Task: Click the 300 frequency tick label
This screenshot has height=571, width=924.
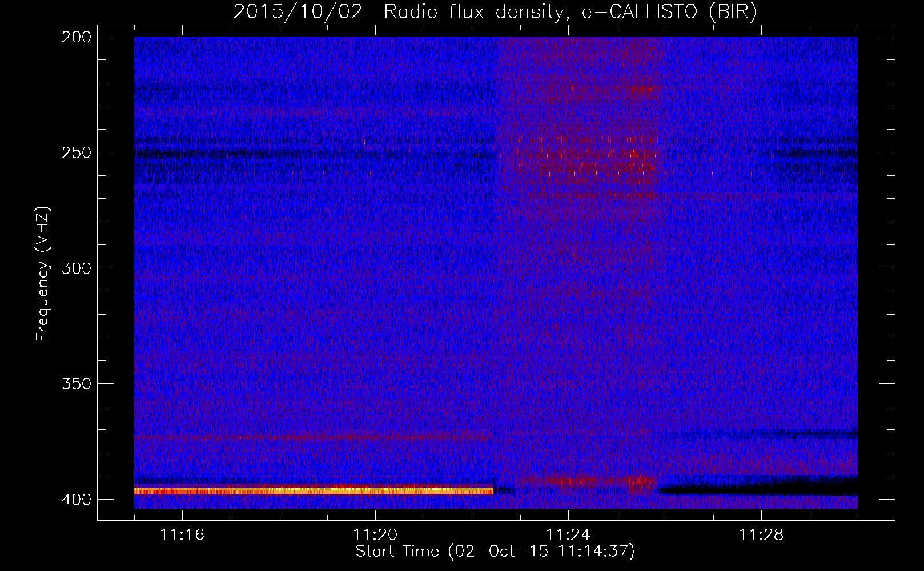Action: 76,268
